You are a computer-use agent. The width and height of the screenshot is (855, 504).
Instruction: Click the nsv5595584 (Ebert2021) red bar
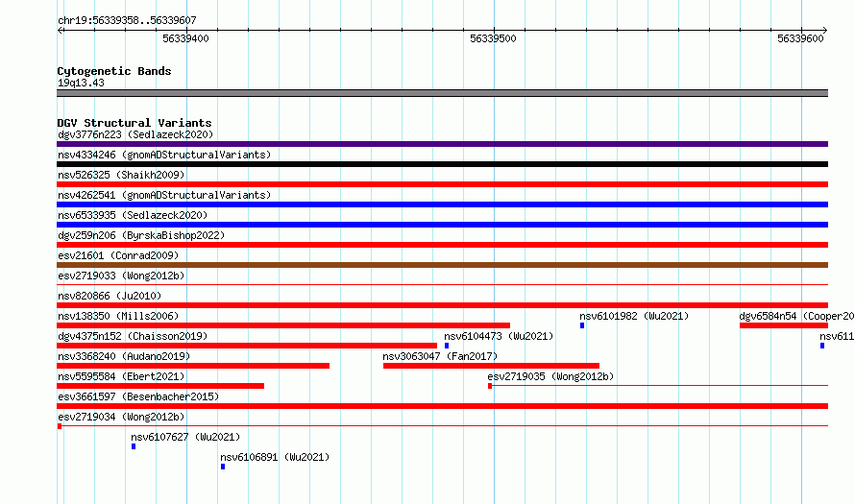[160, 386]
